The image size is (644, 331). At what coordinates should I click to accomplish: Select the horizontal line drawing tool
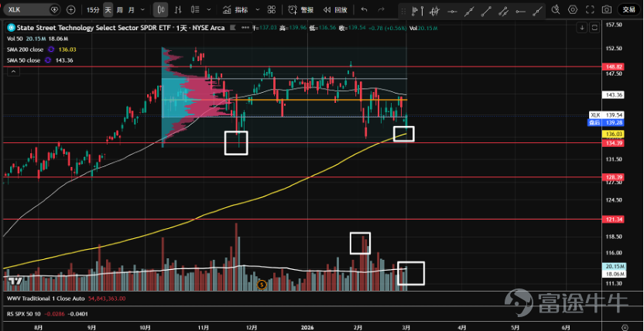pos(452,11)
